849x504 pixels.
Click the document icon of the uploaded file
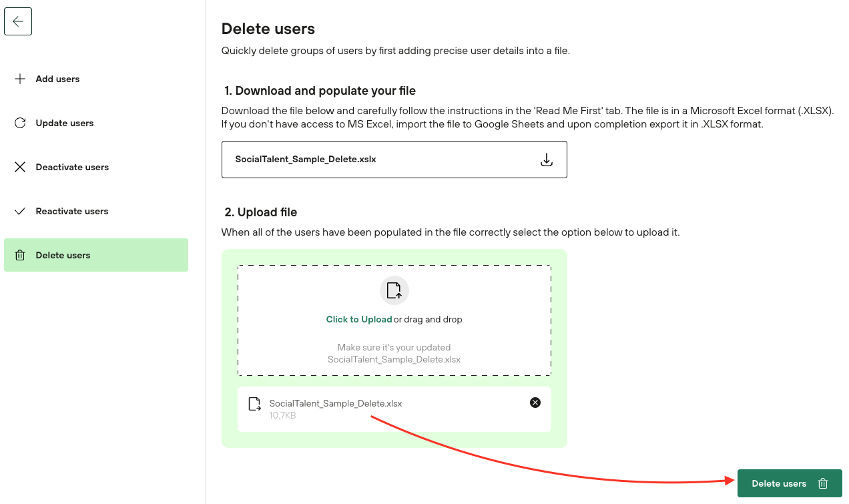point(254,404)
